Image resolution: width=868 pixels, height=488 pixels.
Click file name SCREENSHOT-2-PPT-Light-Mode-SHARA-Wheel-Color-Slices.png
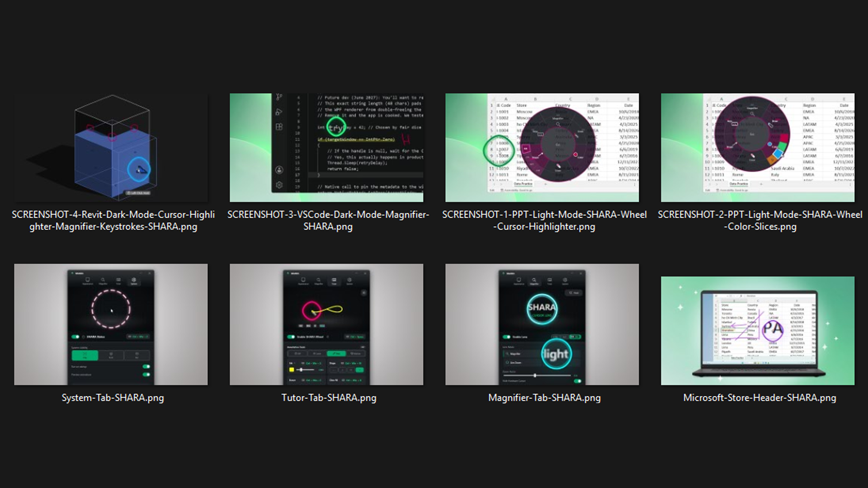tap(760, 221)
